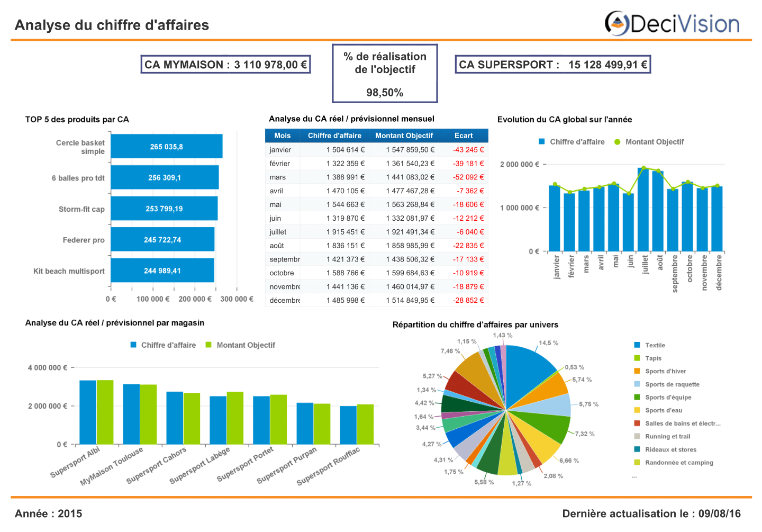Click the DeciVision logo
Viewport: 762px width, 532px height.
tap(672, 24)
